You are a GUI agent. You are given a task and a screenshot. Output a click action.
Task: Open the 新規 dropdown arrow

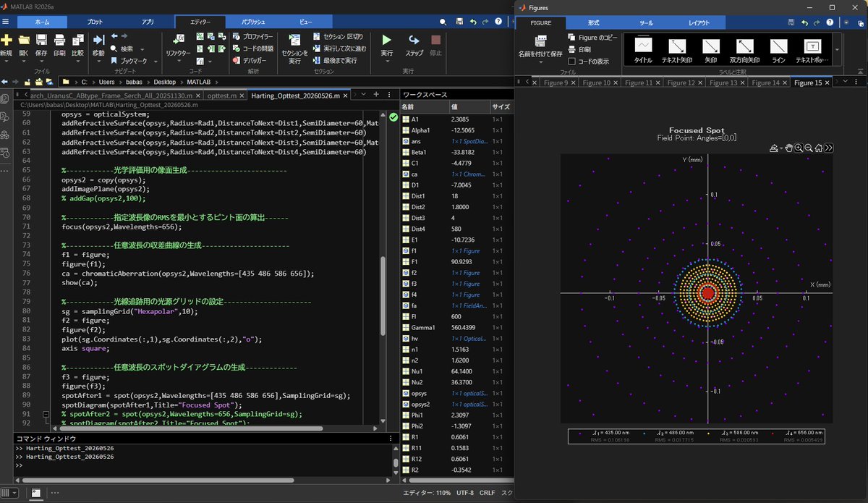(7, 62)
